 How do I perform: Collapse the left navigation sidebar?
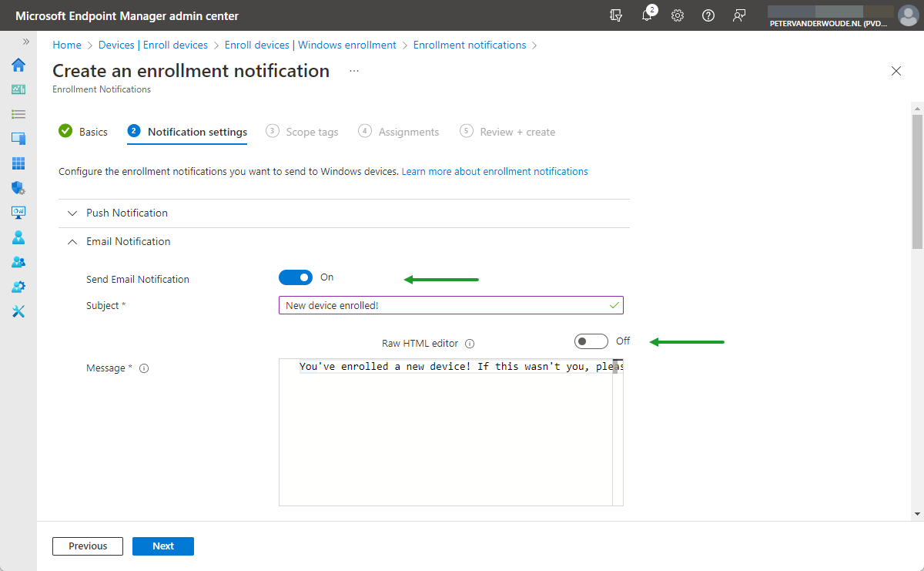(x=25, y=42)
